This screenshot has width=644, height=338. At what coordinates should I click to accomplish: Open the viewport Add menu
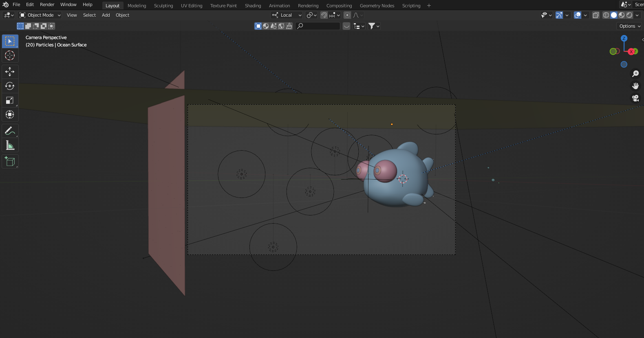106,15
